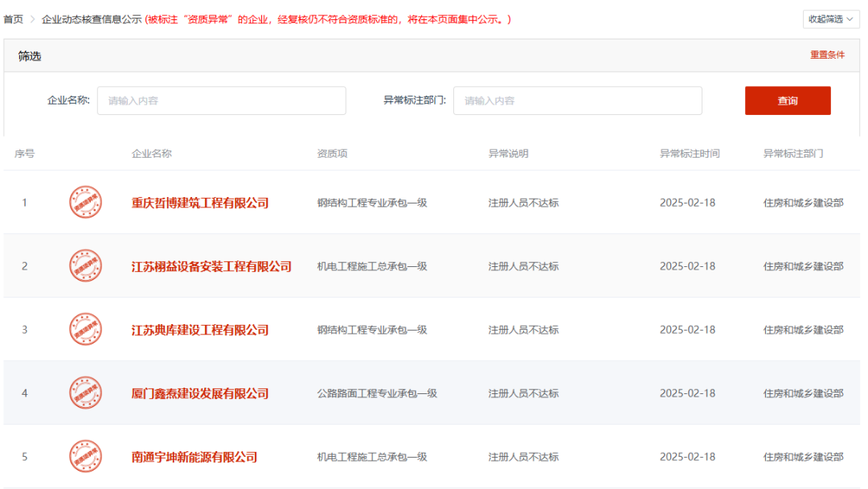The image size is (868, 489).
Task: Click the 资质项 column header
Action: pos(332,154)
